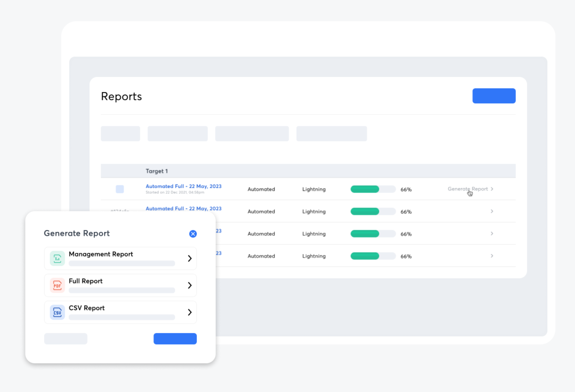Open the Management Report chevron arrow
Viewport: 575px width, 392px height.
coord(190,258)
